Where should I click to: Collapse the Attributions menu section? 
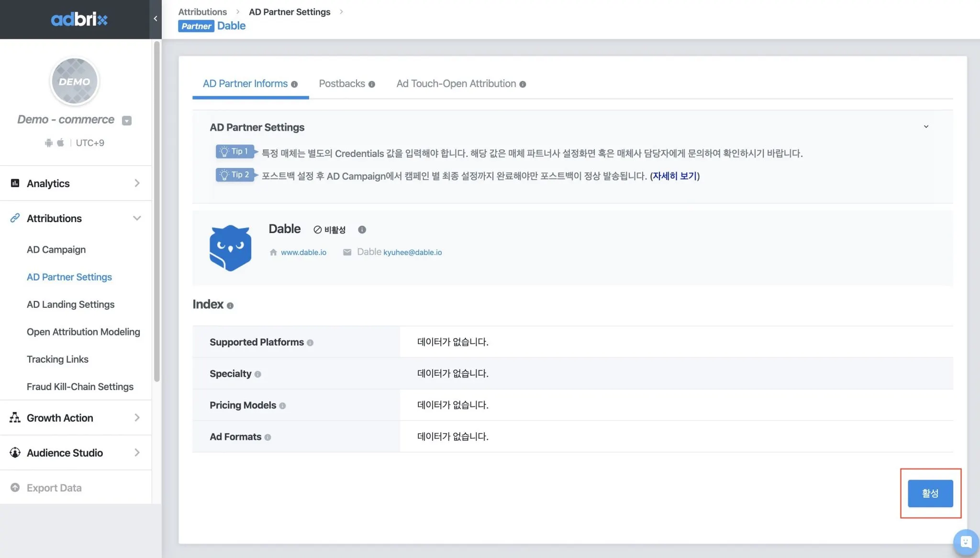[x=136, y=219]
